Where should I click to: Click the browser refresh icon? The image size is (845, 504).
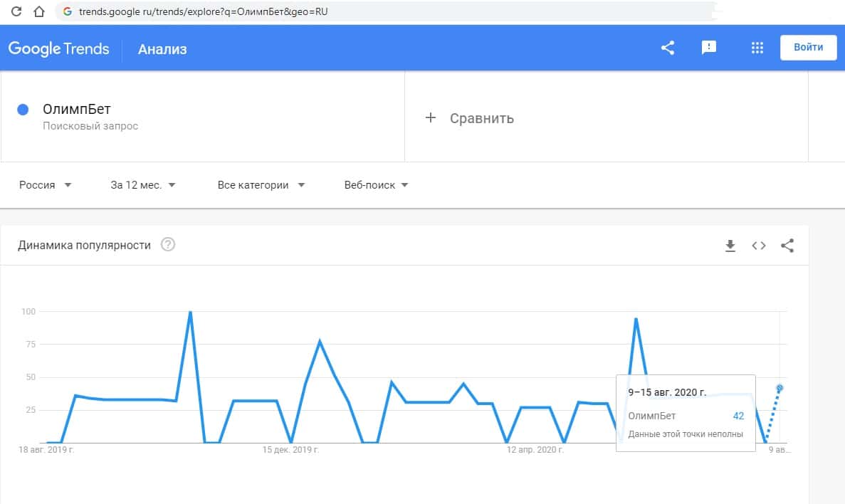(x=17, y=12)
